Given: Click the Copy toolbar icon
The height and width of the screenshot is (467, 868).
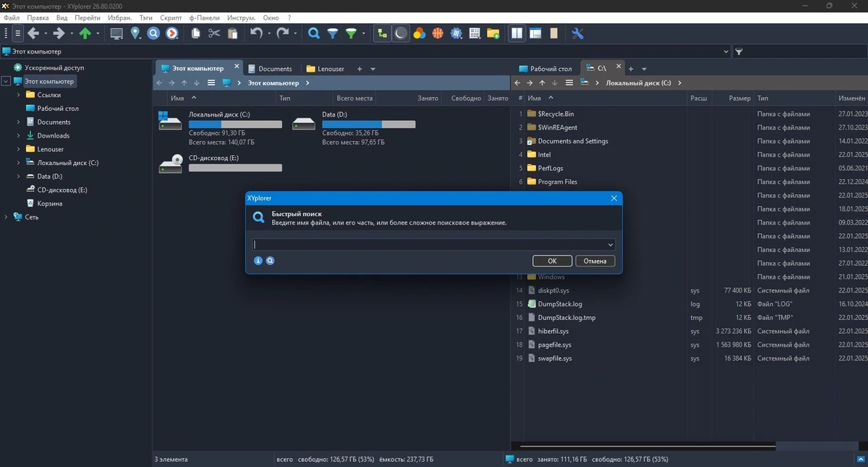Looking at the screenshot, I should point(195,33).
